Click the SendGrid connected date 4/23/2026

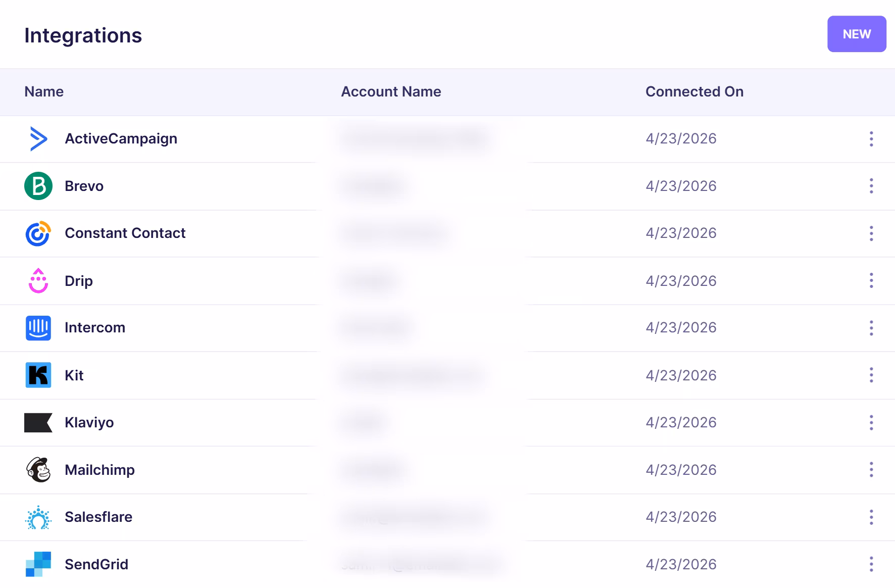tap(681, 564)
